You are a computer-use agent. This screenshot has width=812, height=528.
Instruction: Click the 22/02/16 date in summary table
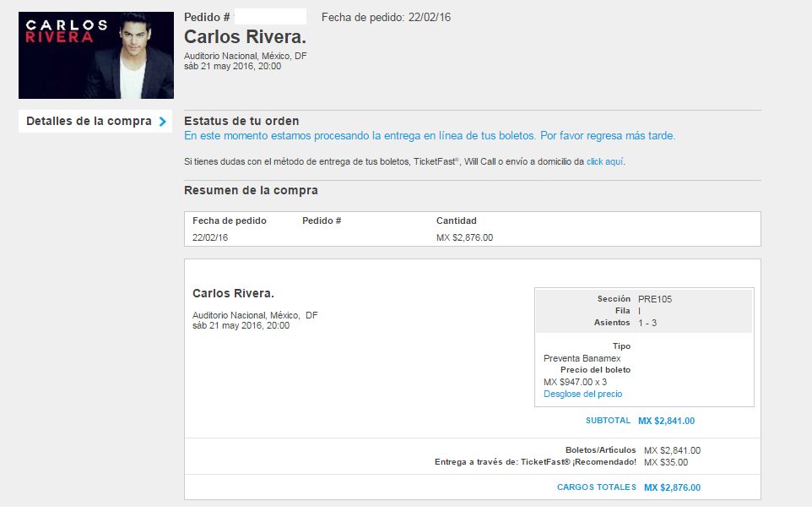point(209,237)
